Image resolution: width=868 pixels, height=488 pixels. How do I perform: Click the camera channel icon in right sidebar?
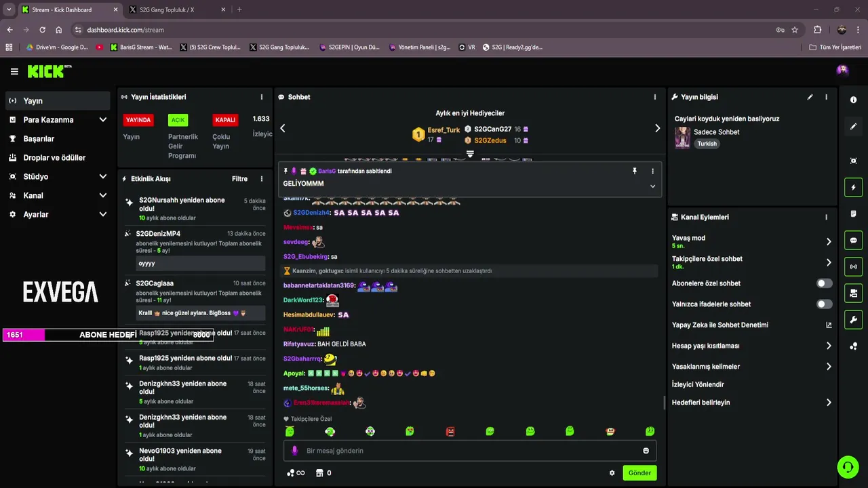tap(853, 293)
